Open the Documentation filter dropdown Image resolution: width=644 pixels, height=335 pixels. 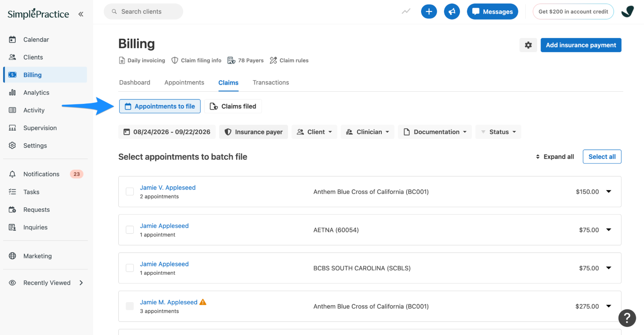[x=435, y=132]
